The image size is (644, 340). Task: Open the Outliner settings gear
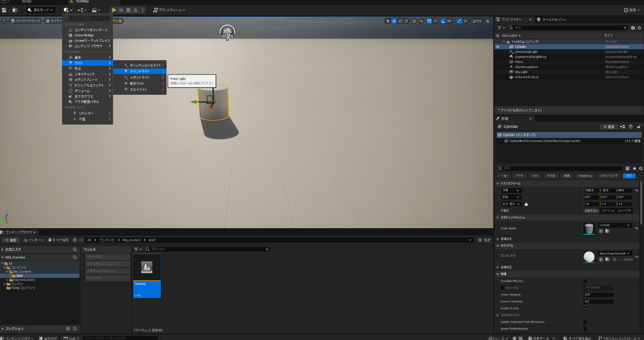[x=639, y=28]
